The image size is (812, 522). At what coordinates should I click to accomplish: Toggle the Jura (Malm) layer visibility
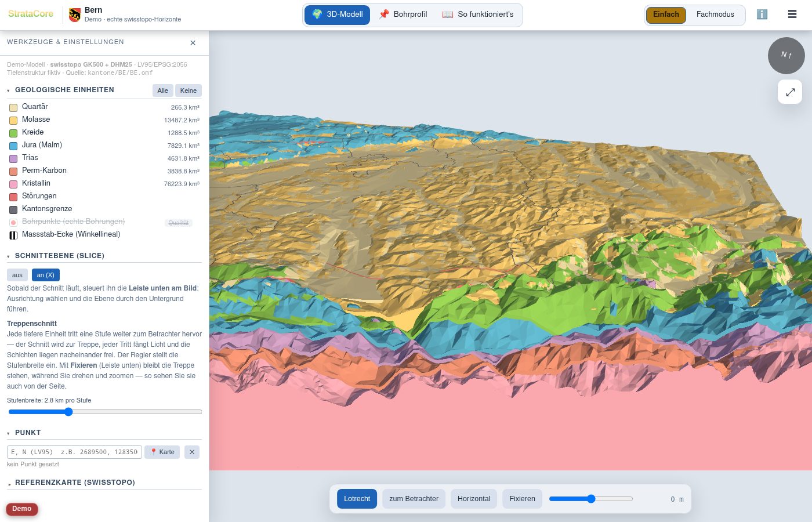tap(13, 146)
